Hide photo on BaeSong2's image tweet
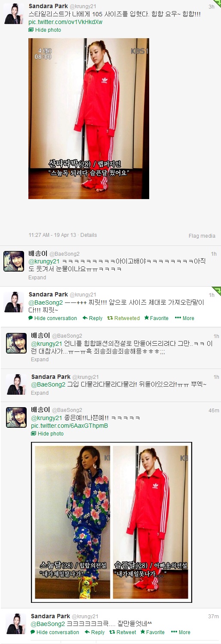This screenshot has width=221, height=644. (x=47, y=433)
